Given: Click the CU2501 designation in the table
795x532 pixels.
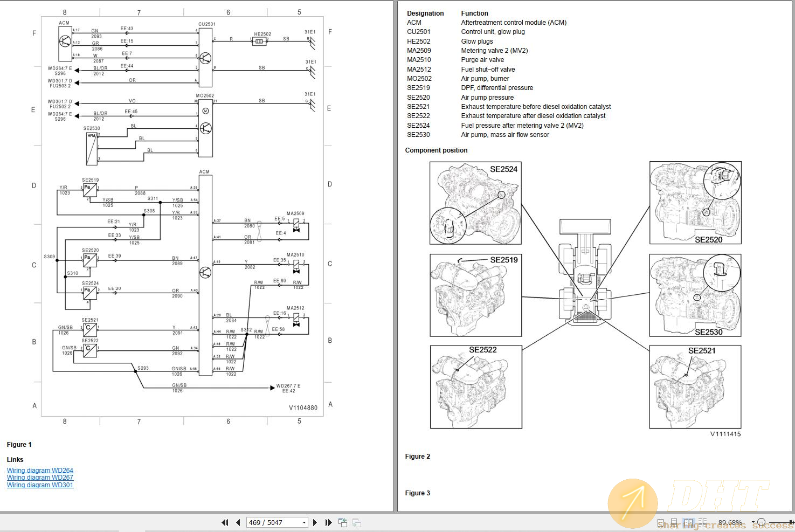Looking at the screenshot, I should pos(419,32).
